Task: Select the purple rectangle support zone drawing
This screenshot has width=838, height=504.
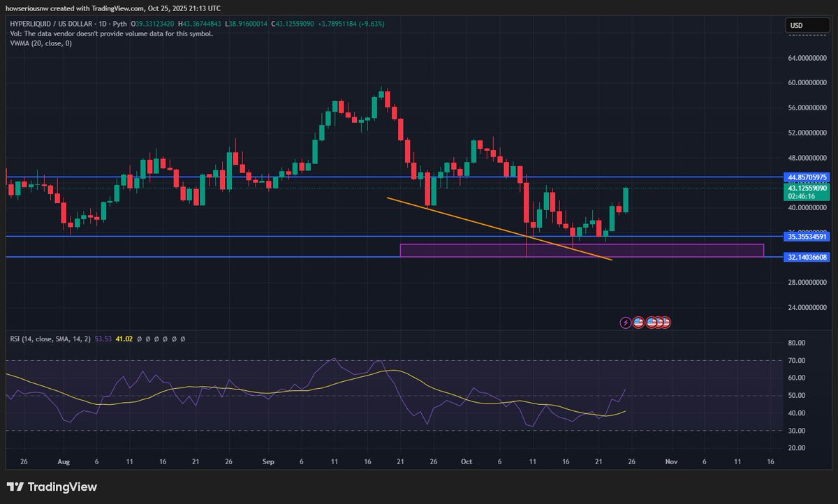Action: [582, 250]
